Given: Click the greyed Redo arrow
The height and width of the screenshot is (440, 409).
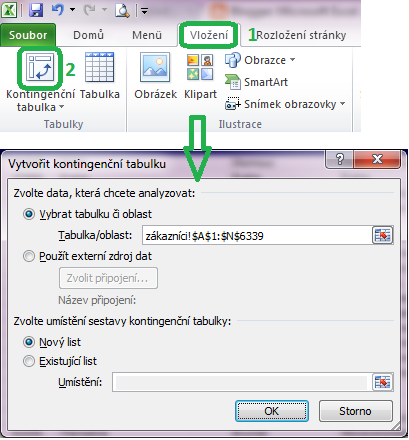Looking at the screenshot, I should point(89,10).
